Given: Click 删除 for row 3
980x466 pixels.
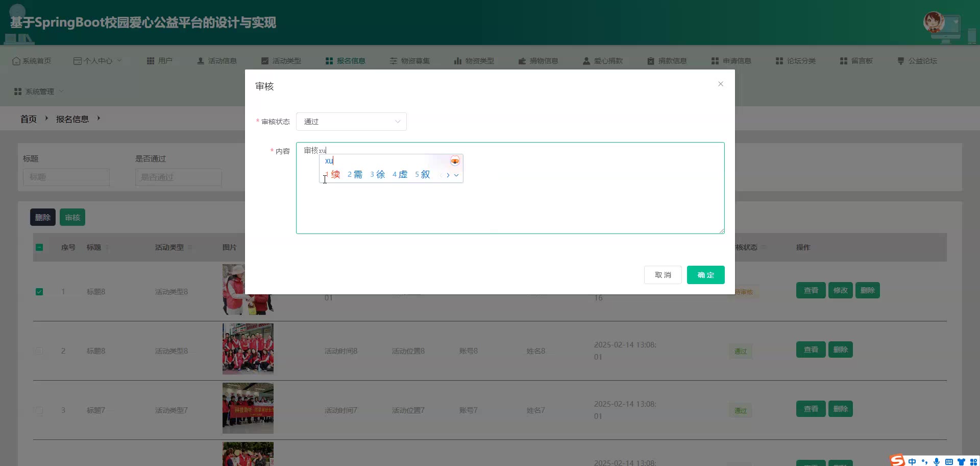Looking at the screenshot, I should point(841,409).
